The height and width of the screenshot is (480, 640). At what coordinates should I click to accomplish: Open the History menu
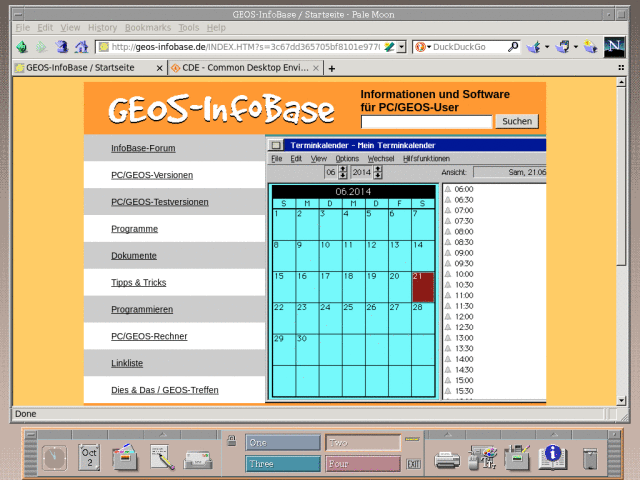click(x=102, y=28)
